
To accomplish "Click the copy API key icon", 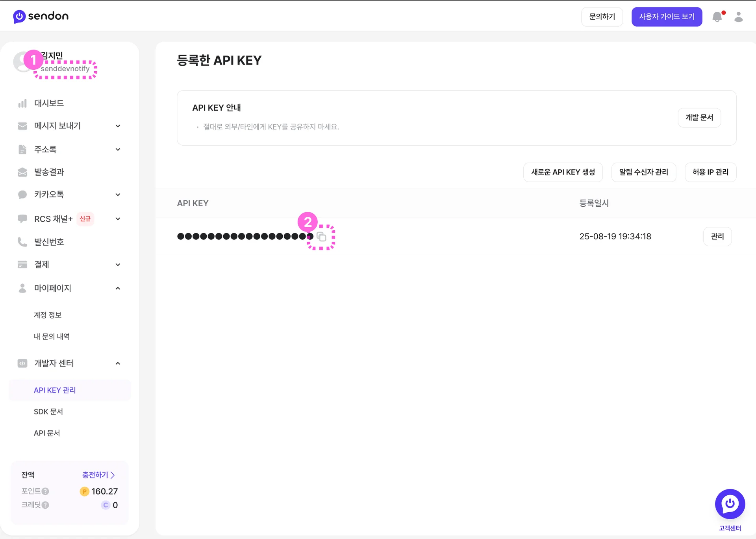I will pos(321,237).
